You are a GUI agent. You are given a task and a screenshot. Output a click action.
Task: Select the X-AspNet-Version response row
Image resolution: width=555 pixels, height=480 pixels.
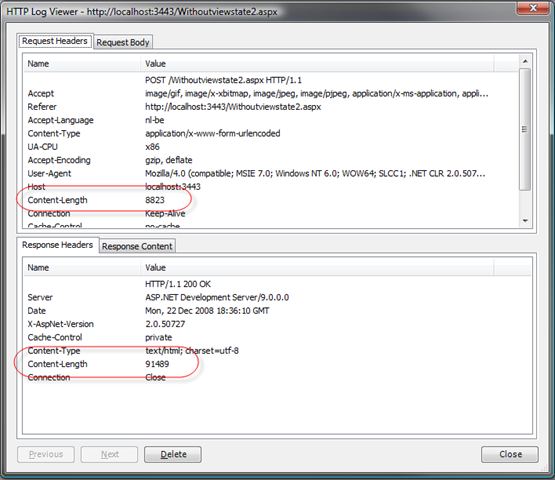click(277, 324)
